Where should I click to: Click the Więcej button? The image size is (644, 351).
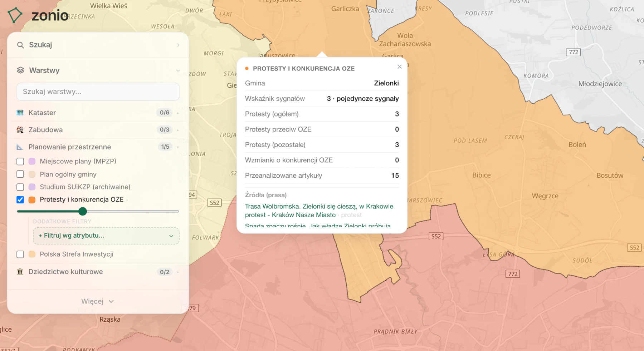[x=97, y=301]
